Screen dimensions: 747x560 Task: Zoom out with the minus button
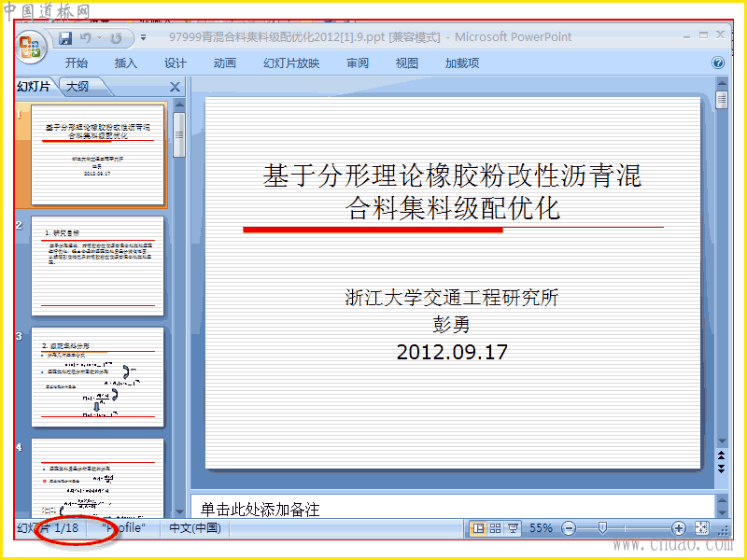[x=569, y=528]
